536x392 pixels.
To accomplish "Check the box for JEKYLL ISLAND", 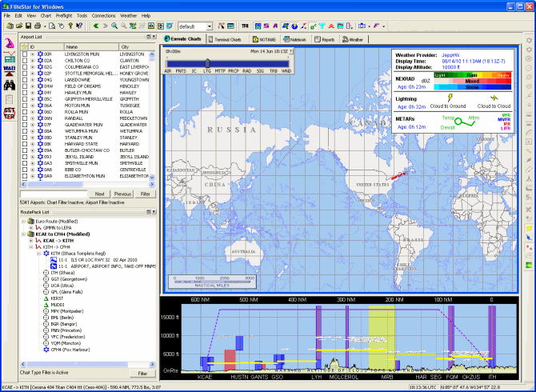I will 25,157.
